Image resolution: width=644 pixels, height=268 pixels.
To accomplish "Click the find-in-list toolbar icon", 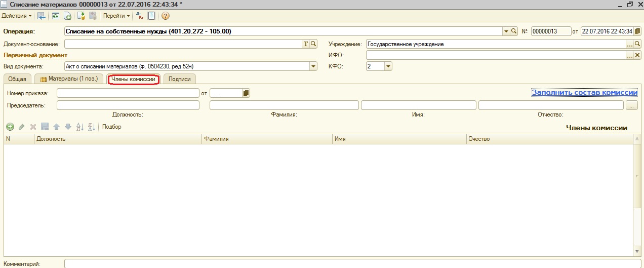I will click(x=42, y=16).
